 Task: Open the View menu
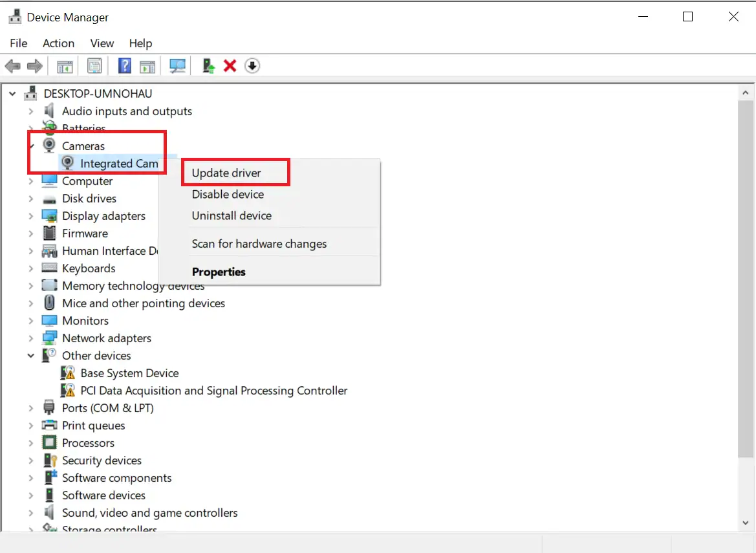click(102, 43)
